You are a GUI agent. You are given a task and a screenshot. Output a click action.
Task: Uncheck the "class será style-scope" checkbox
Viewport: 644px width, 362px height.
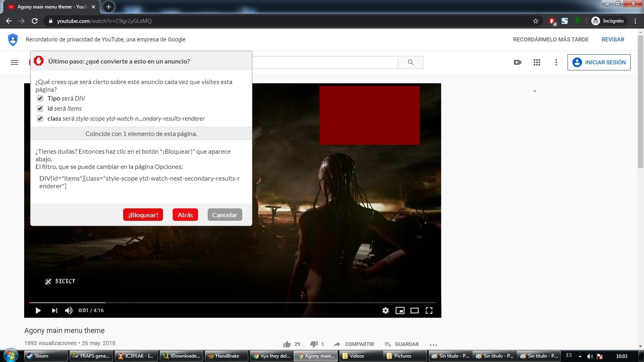tap(40, 119)
